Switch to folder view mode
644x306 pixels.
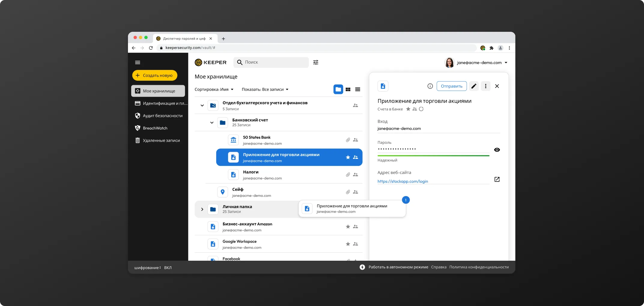pos(338,89)
